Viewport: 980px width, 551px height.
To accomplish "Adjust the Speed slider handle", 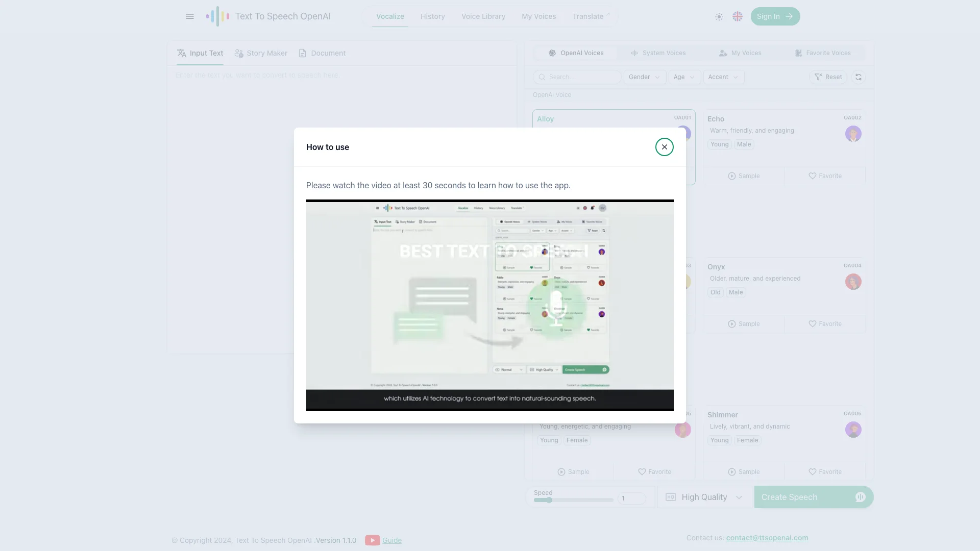I will [549, 500].
